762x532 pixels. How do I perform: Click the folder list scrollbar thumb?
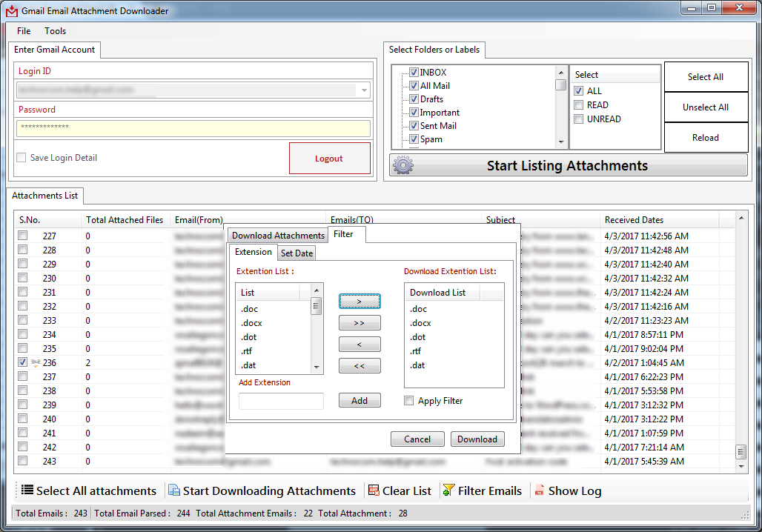pos(561,85)
